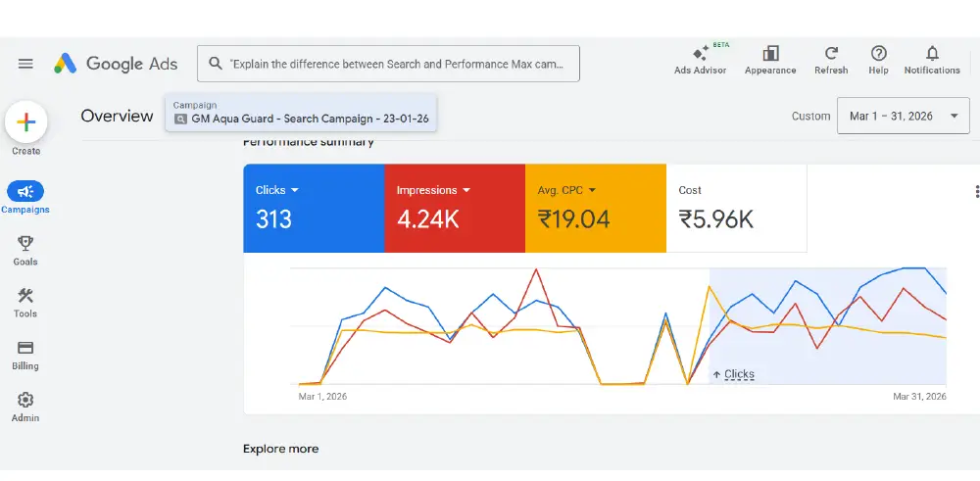
Task: Open the GM Aqua Guard campaign selector
Action: tap(301, 113)
